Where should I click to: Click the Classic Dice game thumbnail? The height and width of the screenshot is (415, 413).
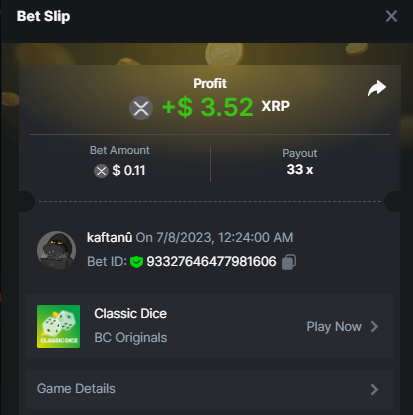(58, 326)
